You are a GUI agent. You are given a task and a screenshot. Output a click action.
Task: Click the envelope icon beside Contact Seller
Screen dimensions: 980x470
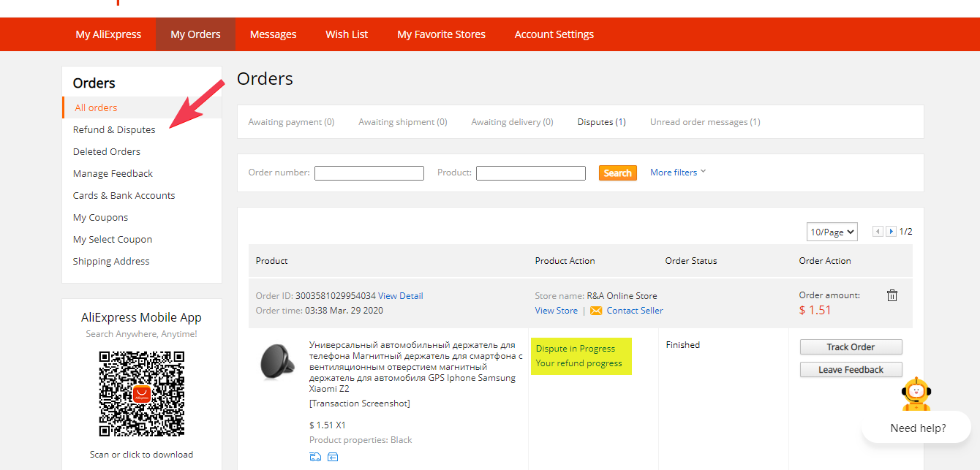pyautogui.click(x=596, y=311)
